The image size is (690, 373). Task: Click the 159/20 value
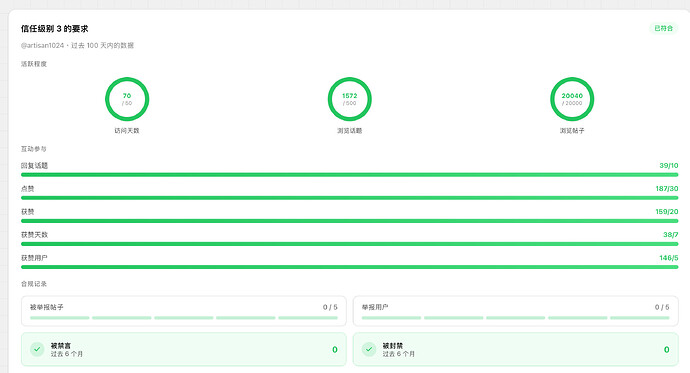(667, 212)
